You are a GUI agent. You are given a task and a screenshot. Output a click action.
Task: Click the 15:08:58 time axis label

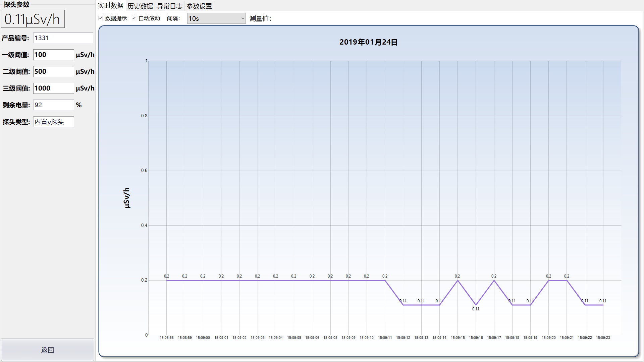167,338
